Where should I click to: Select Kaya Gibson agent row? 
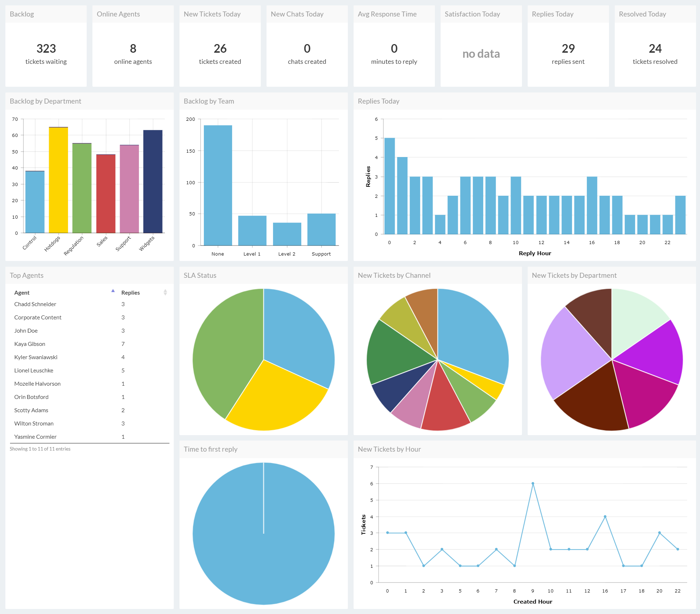point(90,344)
